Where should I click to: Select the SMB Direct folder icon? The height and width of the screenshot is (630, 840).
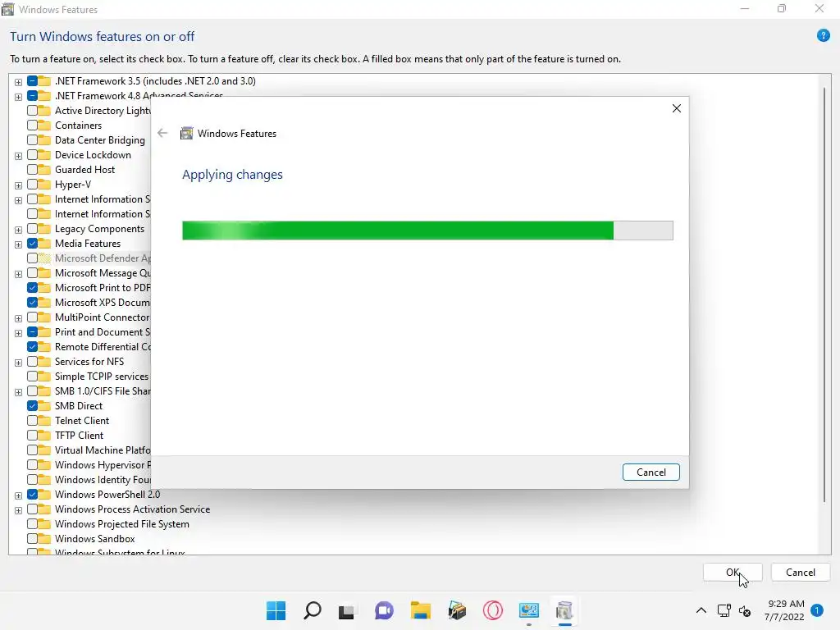[44, 405]
